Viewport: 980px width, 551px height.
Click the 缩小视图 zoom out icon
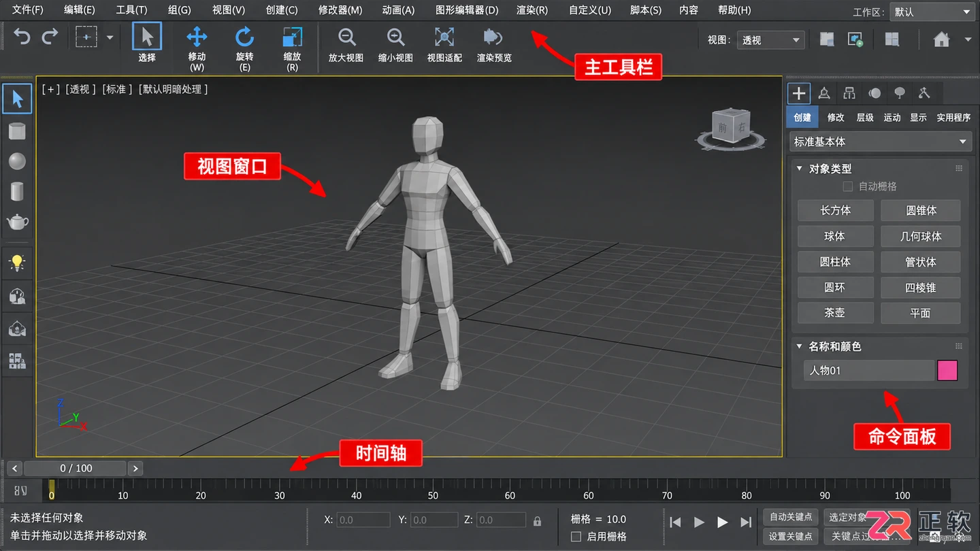point(395,37)
